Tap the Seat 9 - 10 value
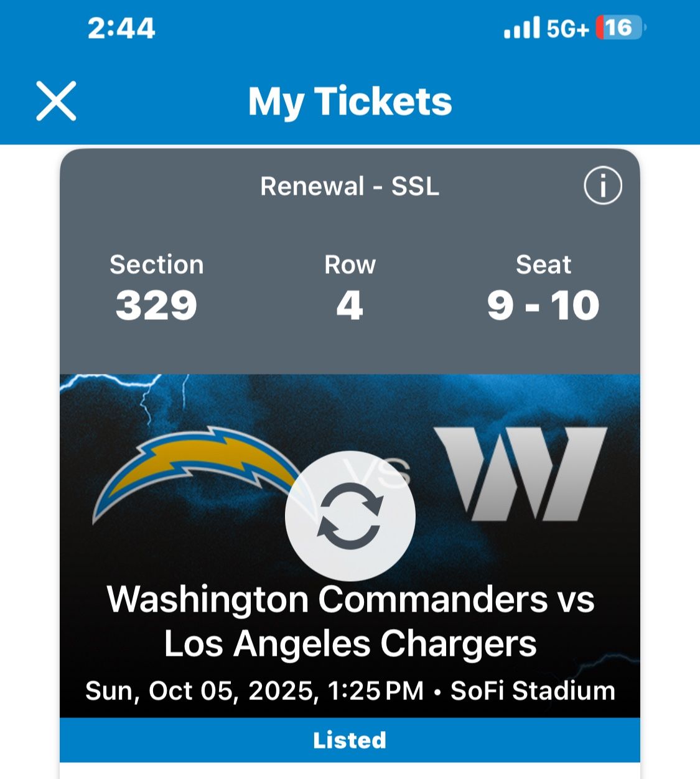The width and height of the screenshot is (700, 779). [543, 306]
